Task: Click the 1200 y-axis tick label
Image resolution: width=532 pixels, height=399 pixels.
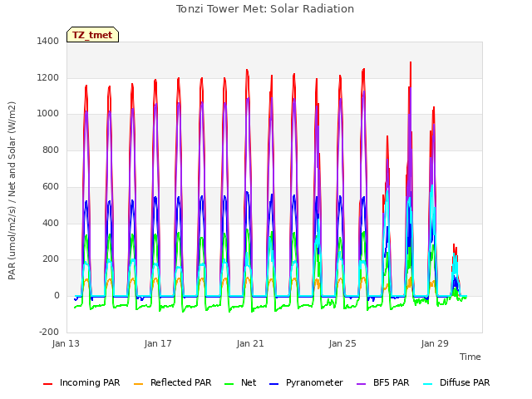Action: point(48,77)
